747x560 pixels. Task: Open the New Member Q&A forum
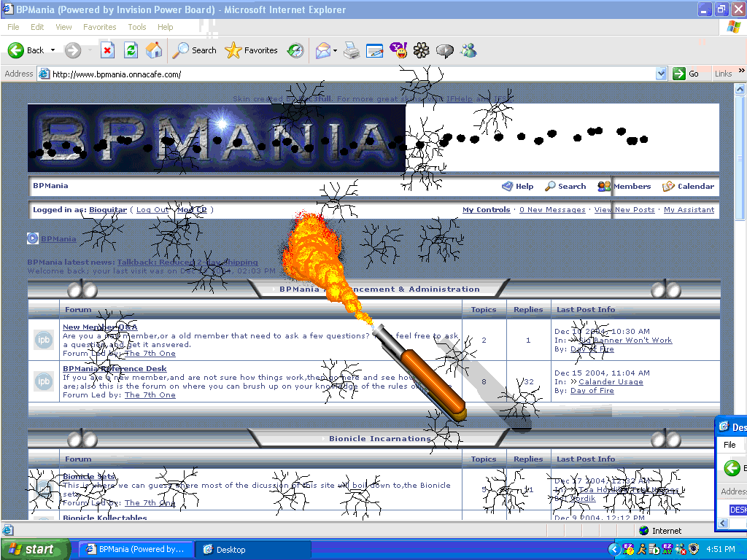click(x=100, y=327)
